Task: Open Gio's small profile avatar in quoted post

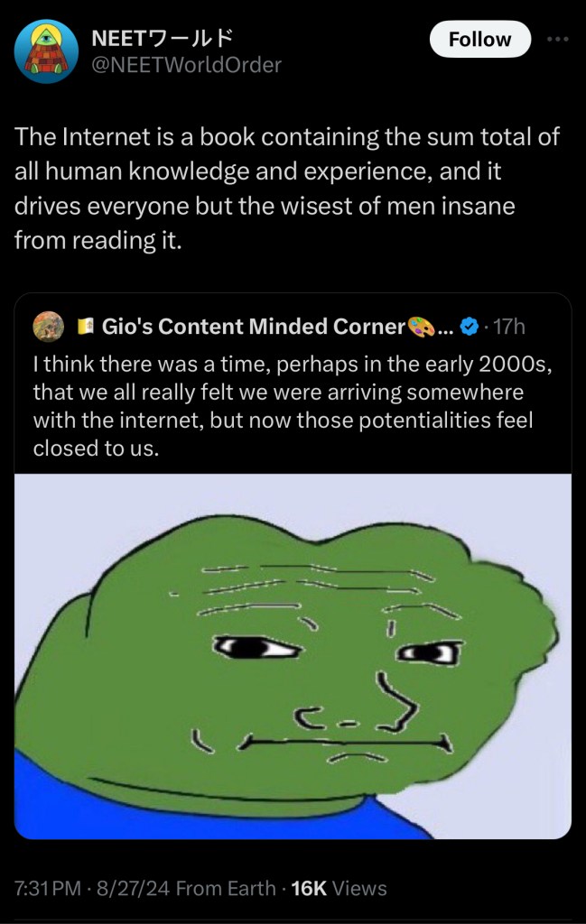Action: pos(48,326)
